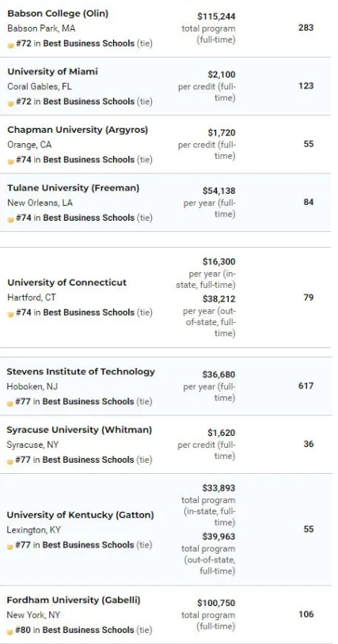Click badge icon next to Fordham University ranking
The image size is (338, 644).
click(x=10, y=631)
